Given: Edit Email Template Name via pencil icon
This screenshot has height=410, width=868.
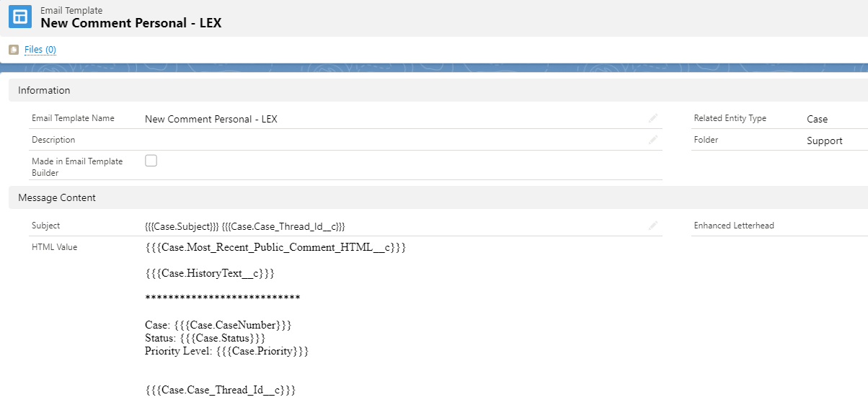Looking at the screenshot, I should pyautogui.click(x=653, y=118).
